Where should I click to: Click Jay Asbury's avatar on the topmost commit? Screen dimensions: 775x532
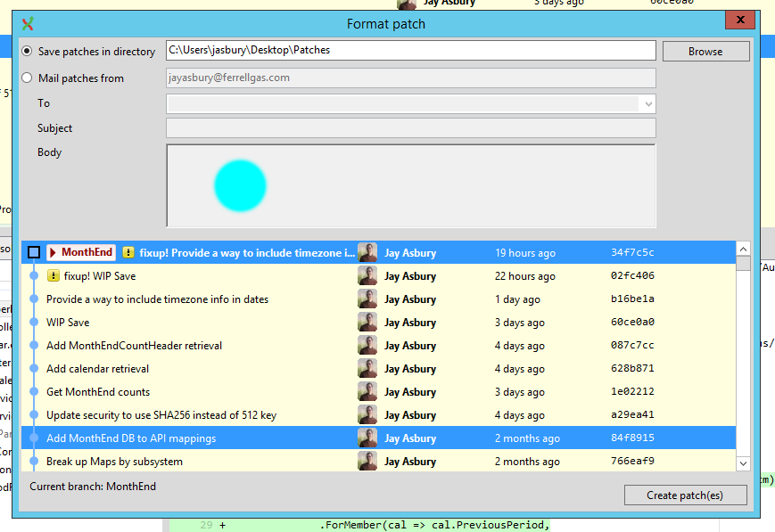[367, 251]
